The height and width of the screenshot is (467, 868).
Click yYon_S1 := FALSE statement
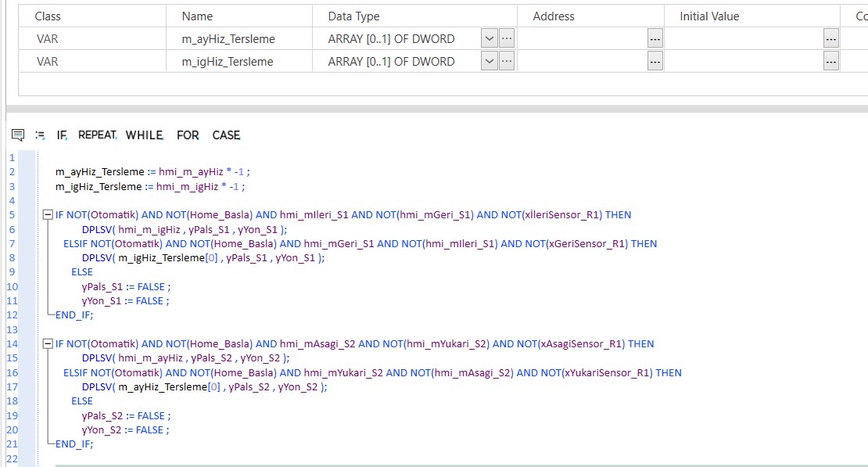(126, 301)
